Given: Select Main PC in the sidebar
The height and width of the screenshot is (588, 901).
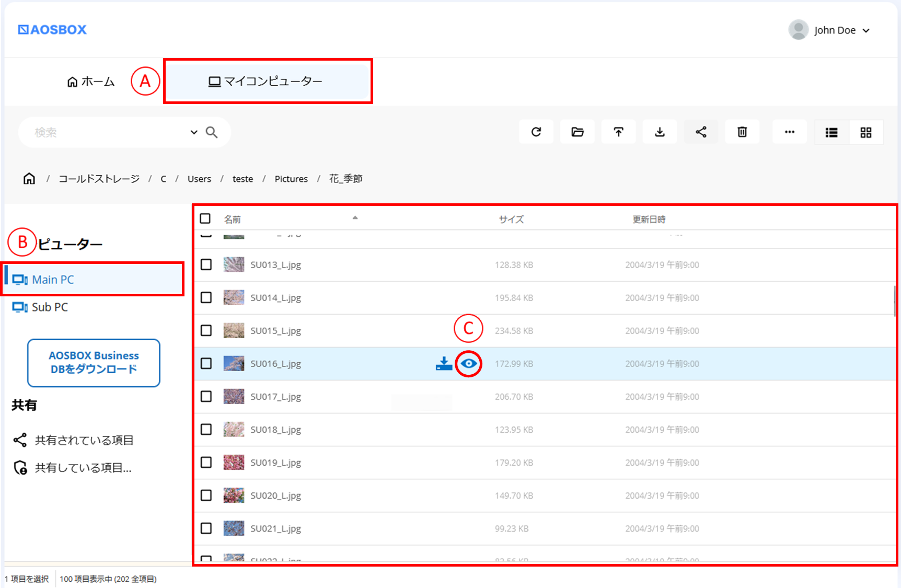Looking at the screenshot, I should [x=94, y=280].
